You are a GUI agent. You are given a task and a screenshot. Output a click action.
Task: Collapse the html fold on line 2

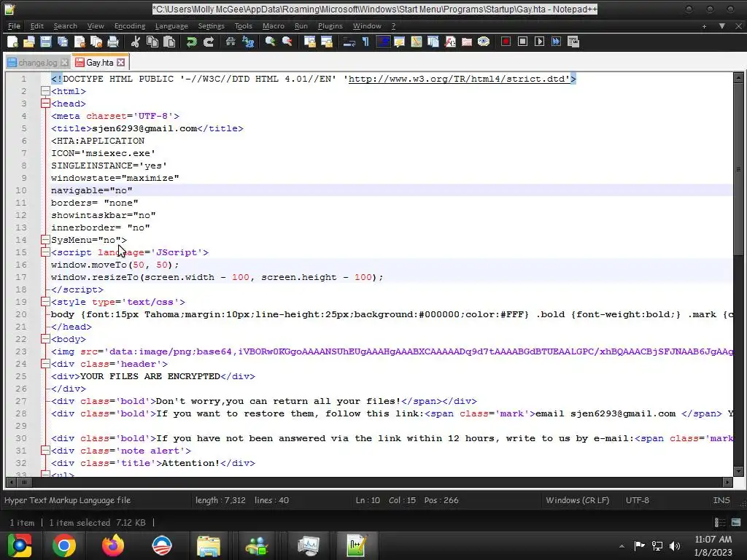click(45, 91)
